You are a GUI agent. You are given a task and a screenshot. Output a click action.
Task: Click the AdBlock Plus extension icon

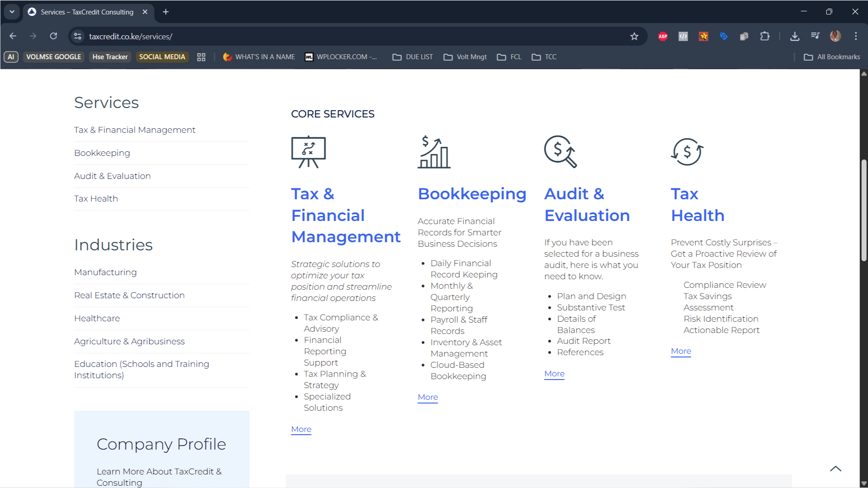click(663, 37)
